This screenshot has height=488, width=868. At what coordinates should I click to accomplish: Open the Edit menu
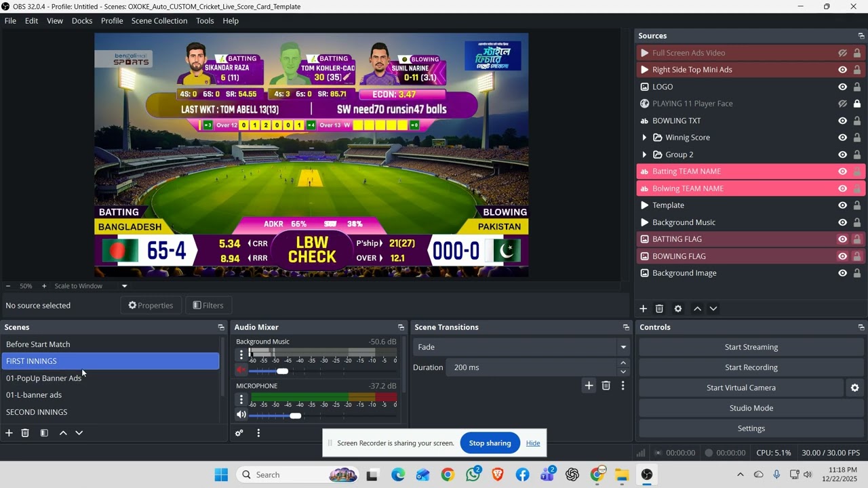click(31, 21)
